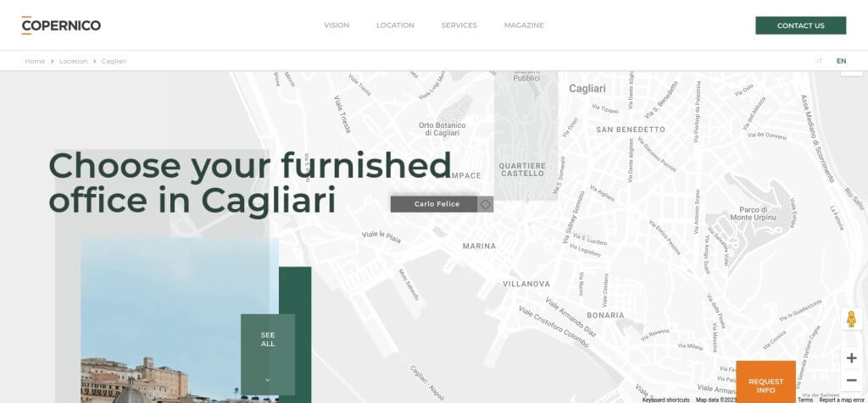Switch language to EN
868x403 pixels.
pyautogui.click(x=841, y=61)
